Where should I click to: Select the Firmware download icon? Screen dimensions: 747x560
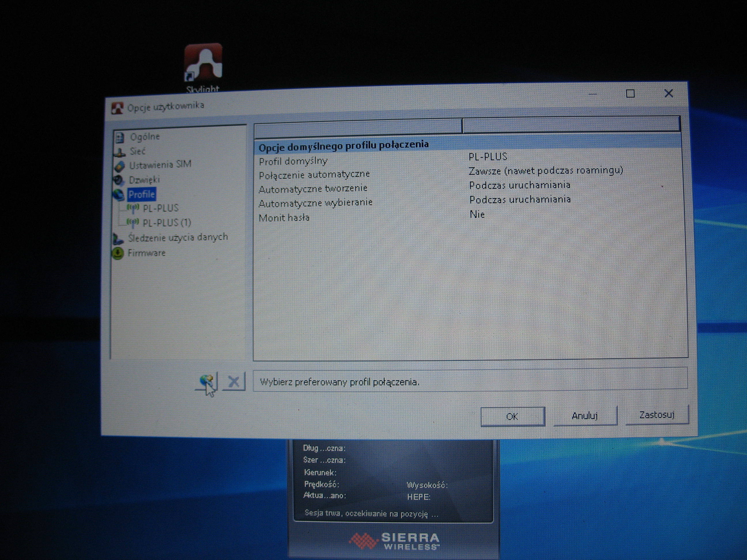(x=118, y=253)
